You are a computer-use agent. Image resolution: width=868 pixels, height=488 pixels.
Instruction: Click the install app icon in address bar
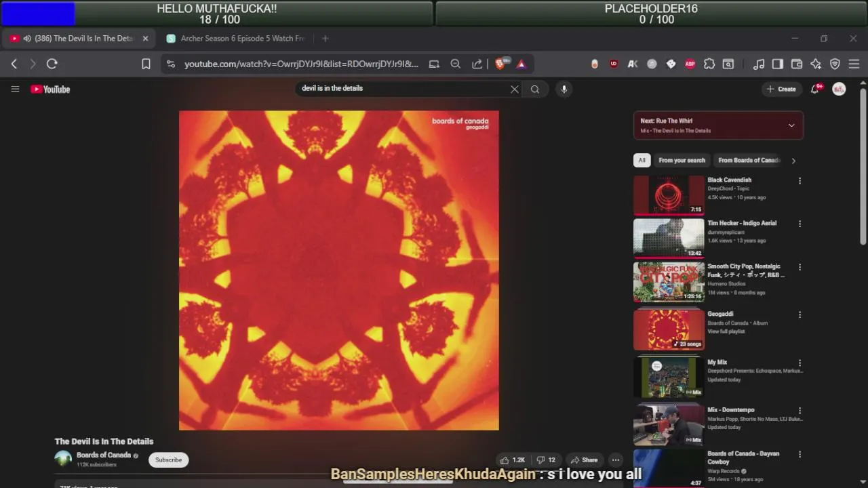[x=434, y=64]
